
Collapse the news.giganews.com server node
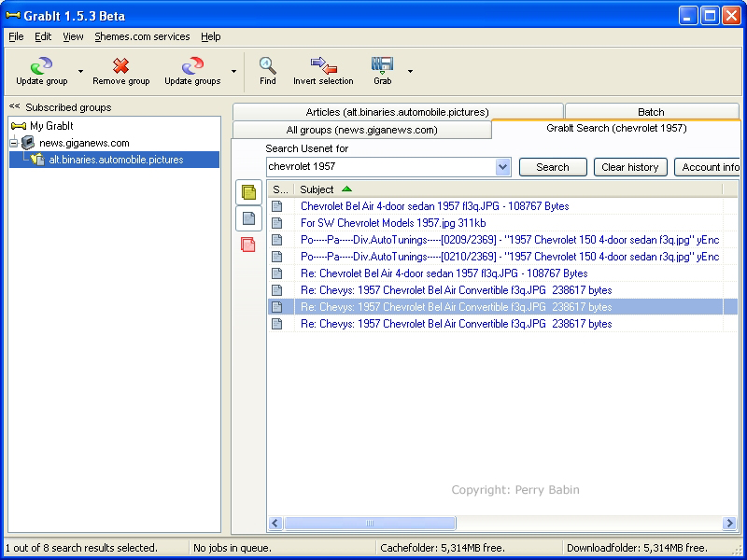pos(14,143)
